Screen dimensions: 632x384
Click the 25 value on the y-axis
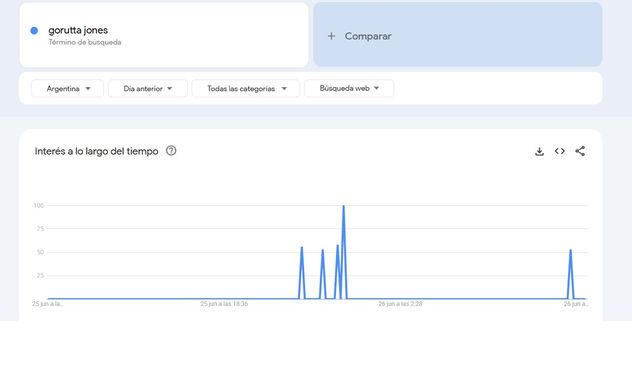[40, 276]
